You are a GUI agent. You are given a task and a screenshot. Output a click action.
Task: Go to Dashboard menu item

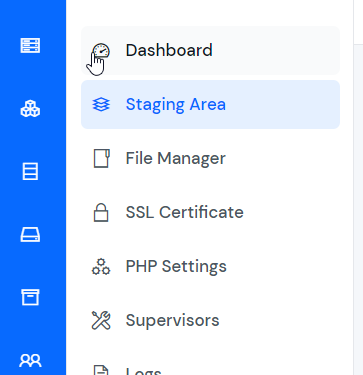pos(210,50)
